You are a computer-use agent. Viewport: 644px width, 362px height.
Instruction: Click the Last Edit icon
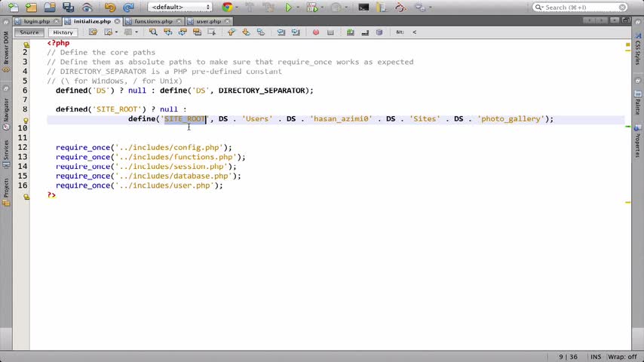tap(93, 32)
